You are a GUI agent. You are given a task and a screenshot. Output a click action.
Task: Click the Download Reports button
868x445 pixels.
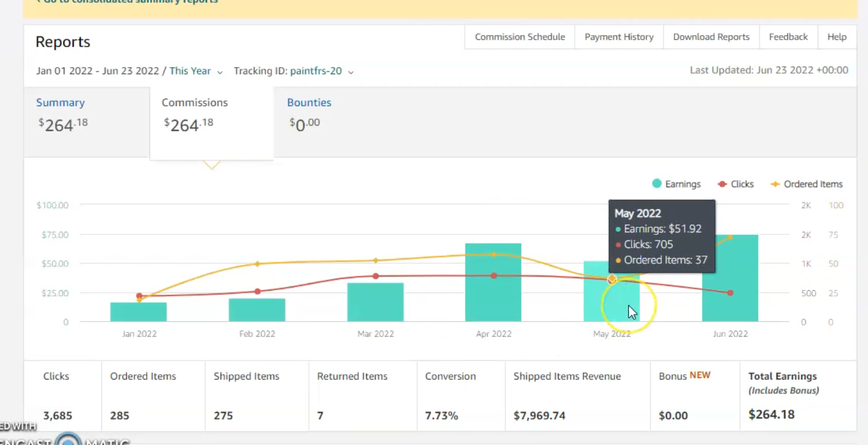[x=711, y=37]
